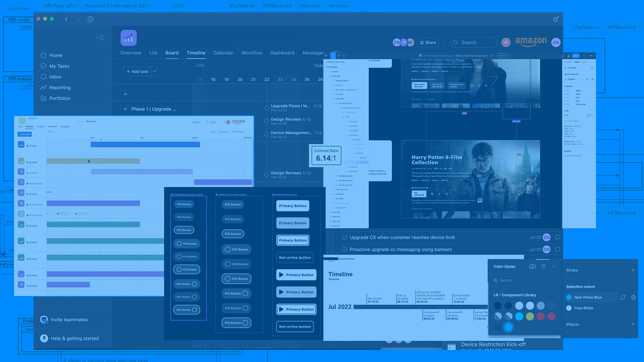The height and width of the screenshot is (362, 644).
Task: Select UPI Page (LRC) in background diagram
Action: pyautogui.click(x=61, y=6)
